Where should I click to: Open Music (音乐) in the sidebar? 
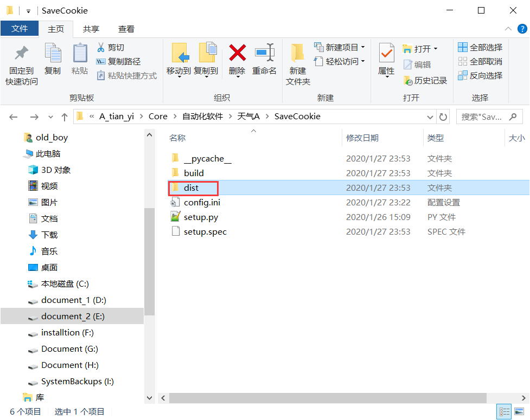pyautogui.click(x=43, y=251)
